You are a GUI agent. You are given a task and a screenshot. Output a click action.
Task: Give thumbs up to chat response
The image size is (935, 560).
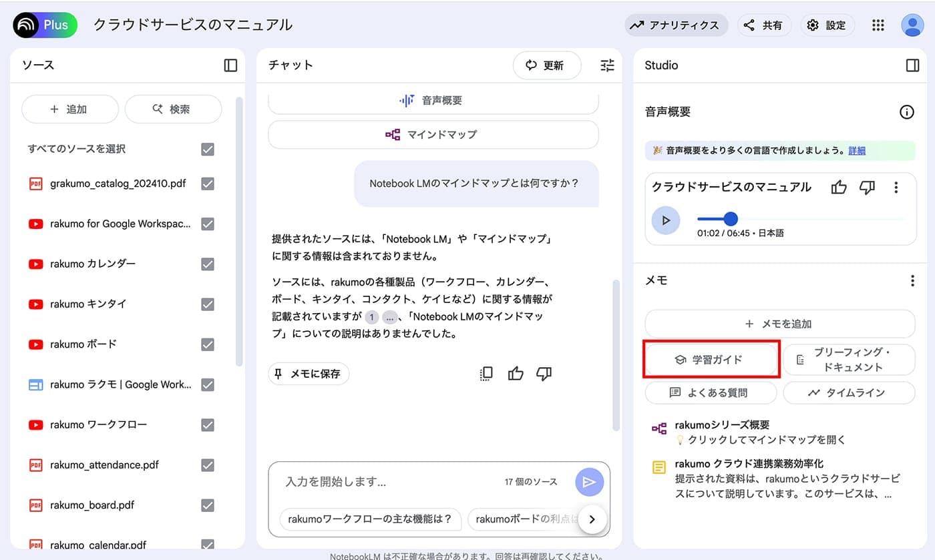[516, 374]
